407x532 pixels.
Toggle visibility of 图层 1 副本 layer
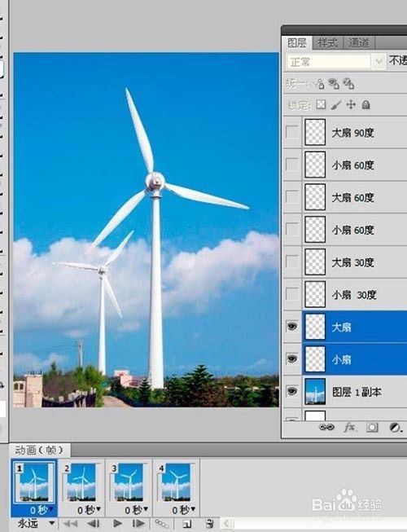point(291,391)
